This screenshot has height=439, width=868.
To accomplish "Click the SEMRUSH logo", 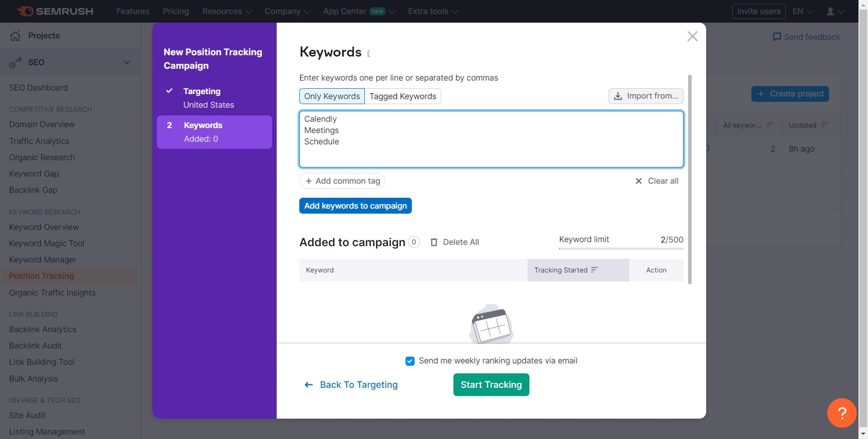I will [x=54, y=11].
